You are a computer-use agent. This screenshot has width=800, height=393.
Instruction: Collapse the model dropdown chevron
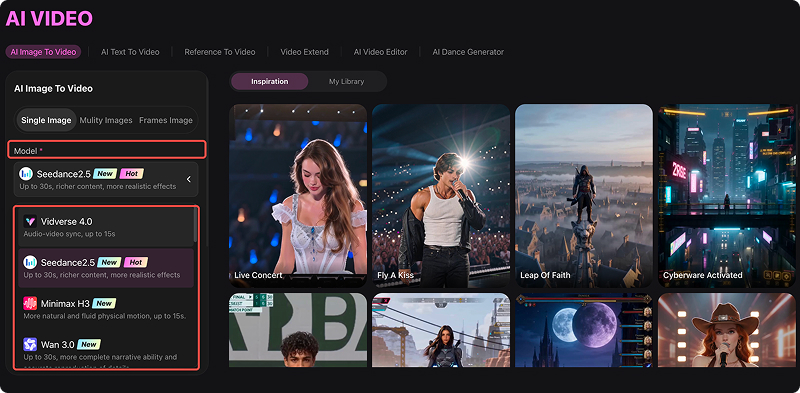click(189, 179)
